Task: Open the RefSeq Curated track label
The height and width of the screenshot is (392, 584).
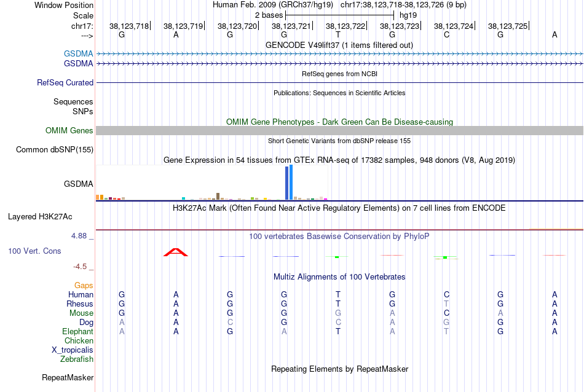Action: click(x=65, y=83)
